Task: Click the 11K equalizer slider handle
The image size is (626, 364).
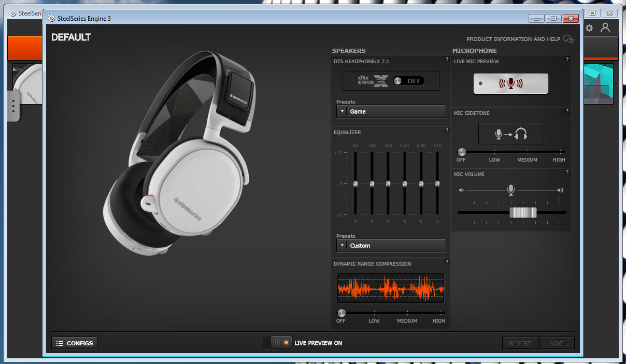Action: click(x=437, y=184)
